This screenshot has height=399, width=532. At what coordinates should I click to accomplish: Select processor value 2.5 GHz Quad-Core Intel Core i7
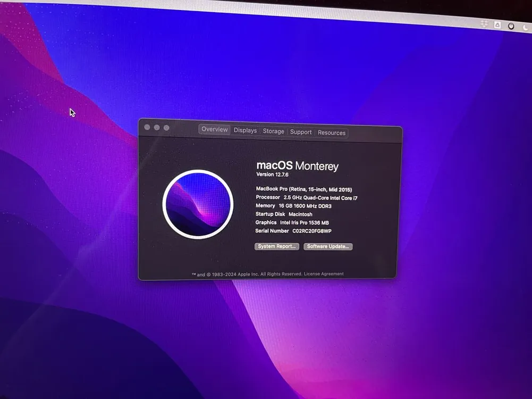pyautogui.click(x=320, y=197)
